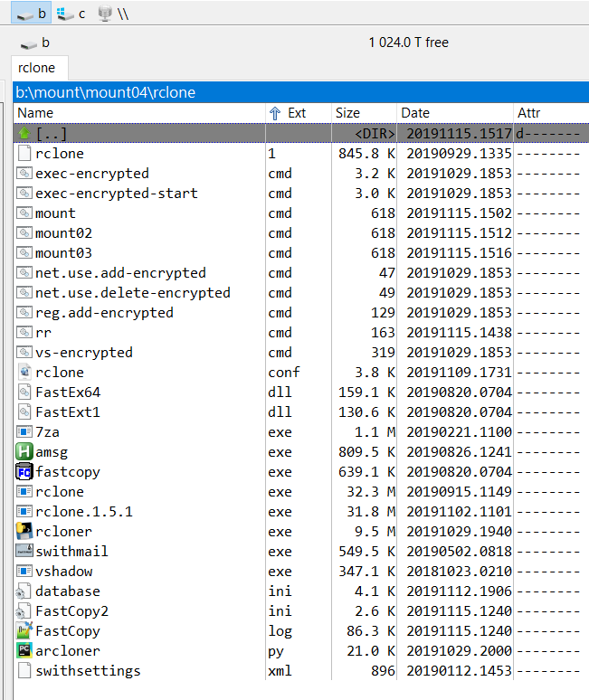This screenshot has width=589, height=700.
Task: Select FastCopy2 ini file icon
Action: pyautogui.click(x=24, y=611)
